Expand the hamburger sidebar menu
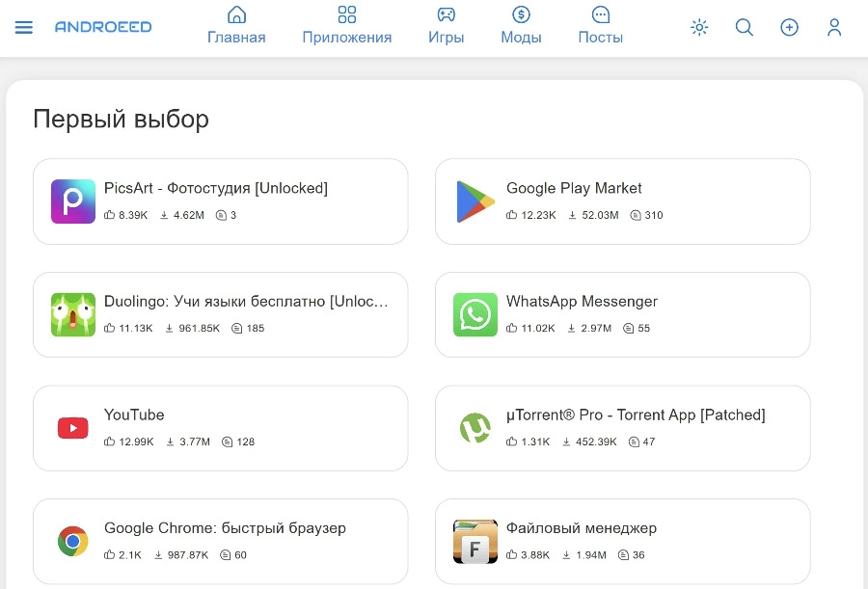This screenshot has width=868, height=589. [23, 27]
